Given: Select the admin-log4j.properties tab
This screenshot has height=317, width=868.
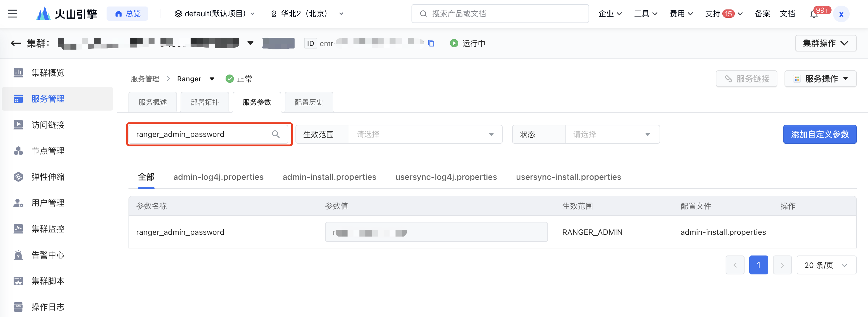Looking at the screenshot, I should click(218, 177).
